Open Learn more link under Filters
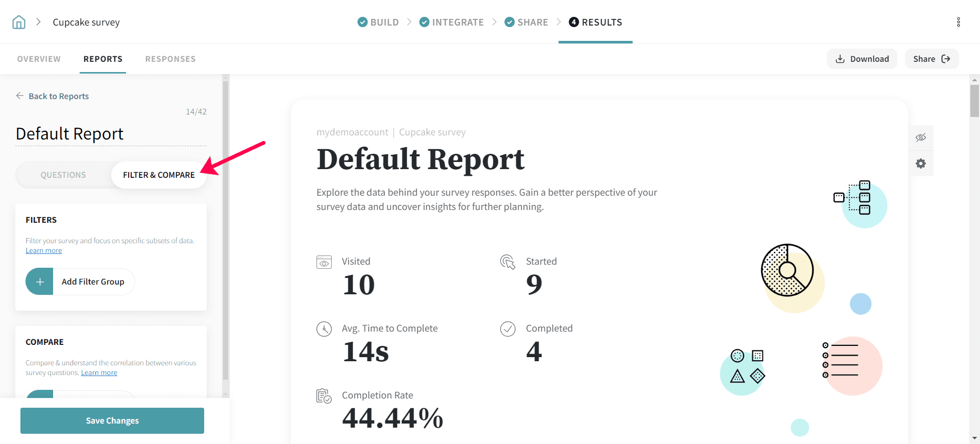 [x=44, y=250]
